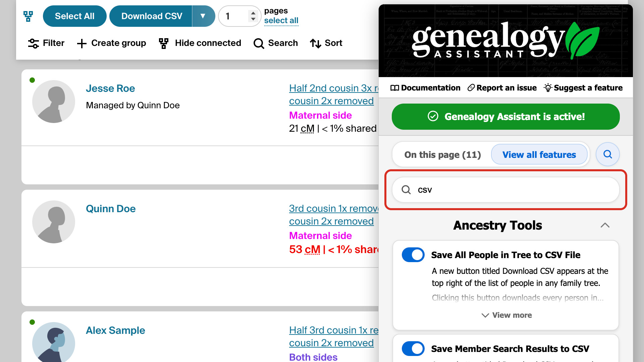The image size is (644, 362).
Task: Decrease the pages count with down arrow
Action: (x=253, y=19)
